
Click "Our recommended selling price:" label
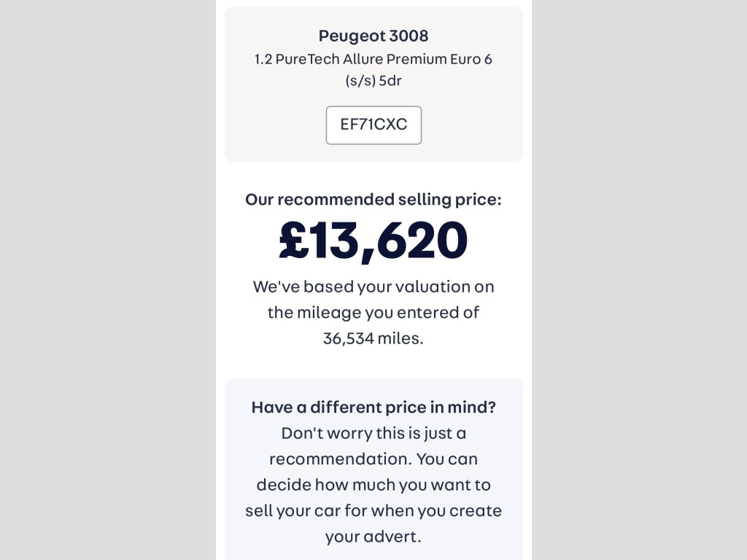point(373,200)
